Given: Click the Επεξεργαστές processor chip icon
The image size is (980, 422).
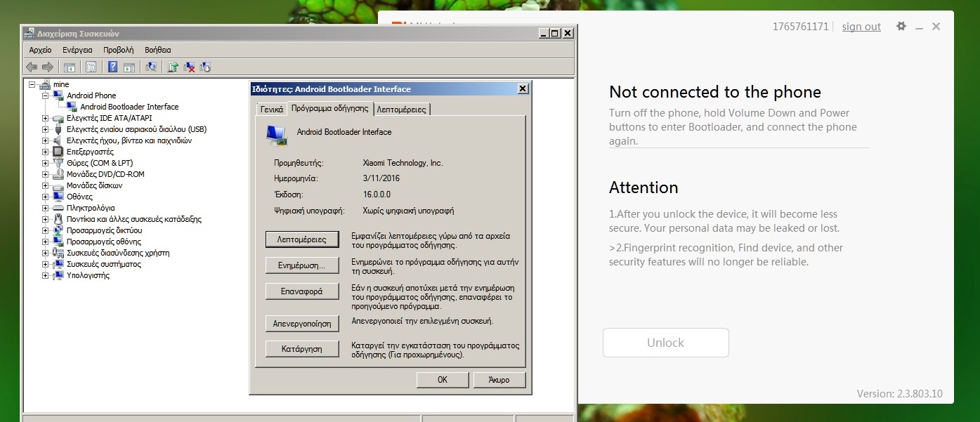Looking at the screenshot, I should coord(58,152).
